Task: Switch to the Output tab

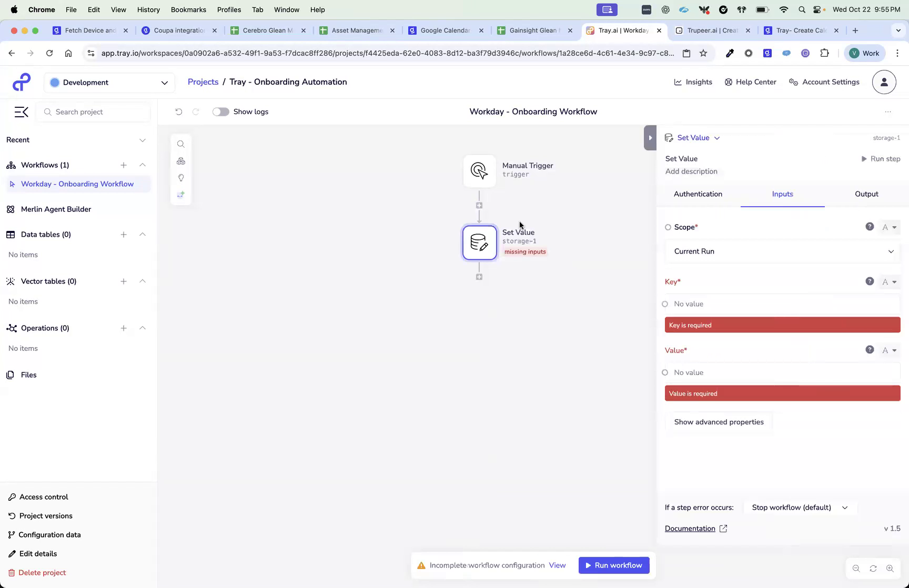Action: click(866, 194)
